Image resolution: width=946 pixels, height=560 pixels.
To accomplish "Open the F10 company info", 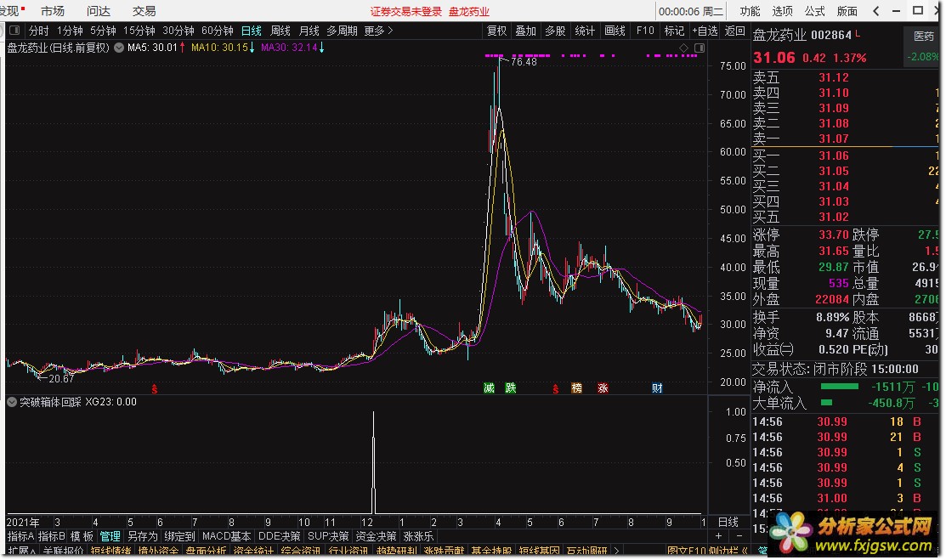I will (x=645, y=31).
